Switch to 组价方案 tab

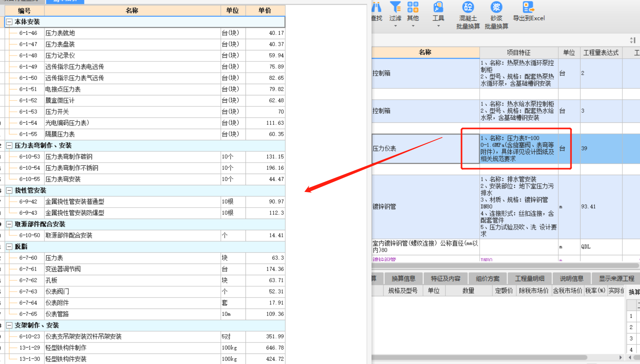coord(488,278)
